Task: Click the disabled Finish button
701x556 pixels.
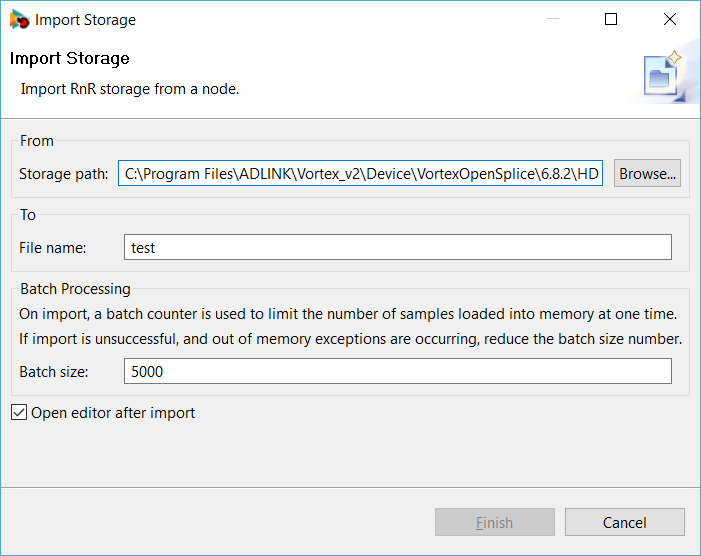Action: click(494, 522)
